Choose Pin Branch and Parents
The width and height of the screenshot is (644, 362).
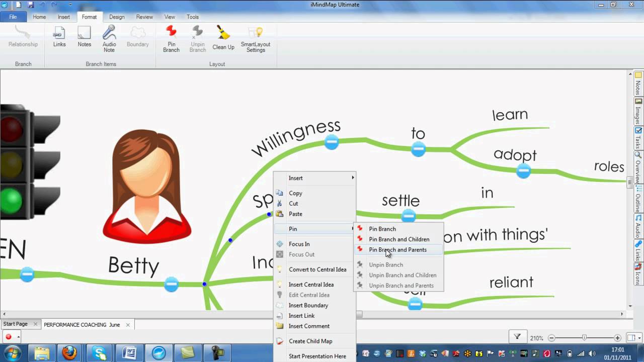click(398, 250)
